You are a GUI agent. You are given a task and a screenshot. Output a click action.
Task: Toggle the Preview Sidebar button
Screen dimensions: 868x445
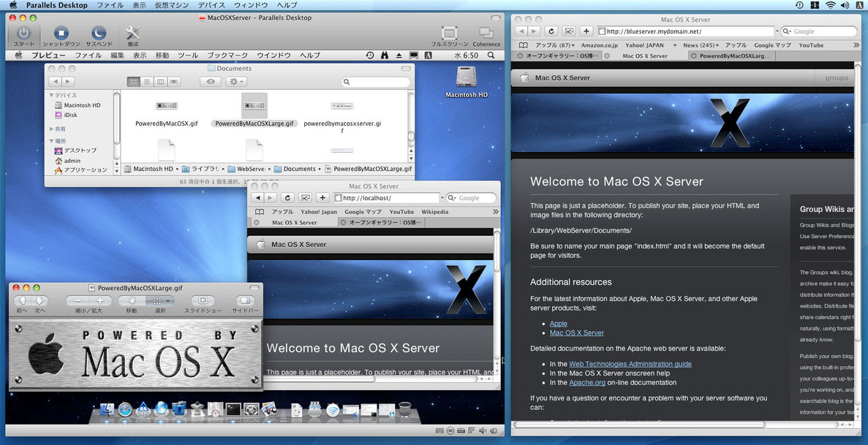(245, 300)
